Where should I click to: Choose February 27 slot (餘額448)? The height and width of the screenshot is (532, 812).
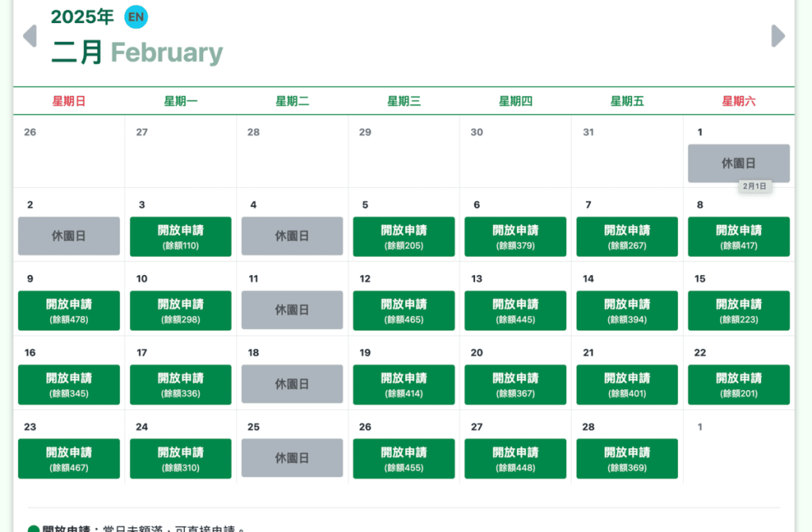point(515,458)
